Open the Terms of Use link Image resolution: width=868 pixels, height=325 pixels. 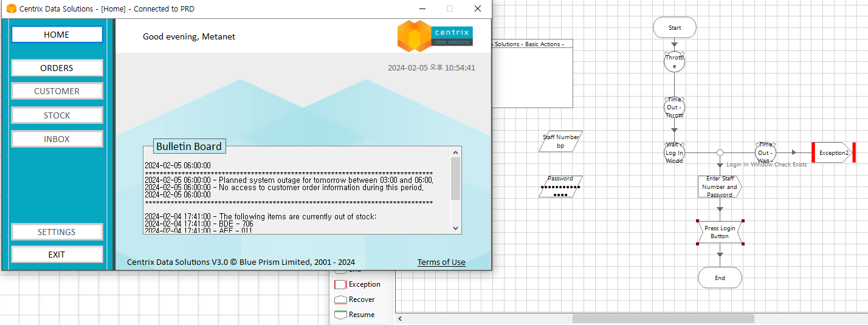click(x=441, y=262)
